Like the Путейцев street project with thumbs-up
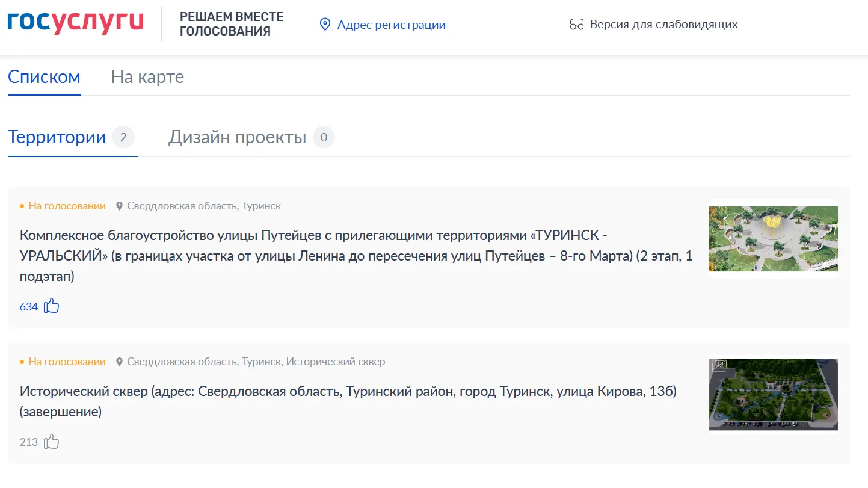Viewport: 868px width, 488px height. pyautogui.click(x=52, y=306)
